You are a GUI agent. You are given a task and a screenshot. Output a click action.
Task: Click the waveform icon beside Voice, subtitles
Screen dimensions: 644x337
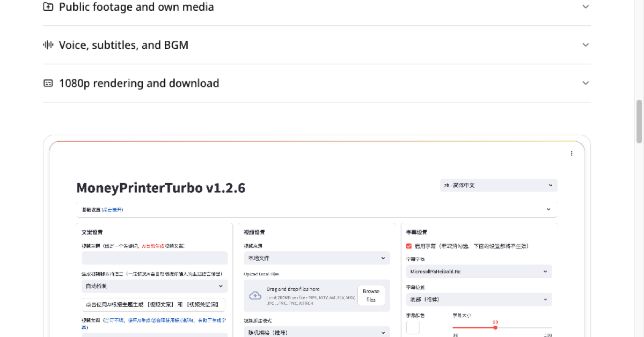pos(48,45)
